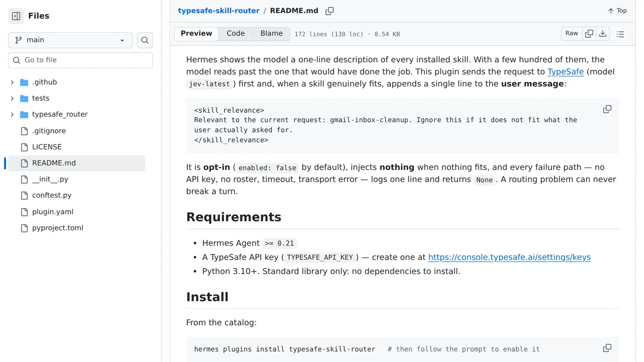Open the document outline icon

pyautogui.click(x=620, y=34)
